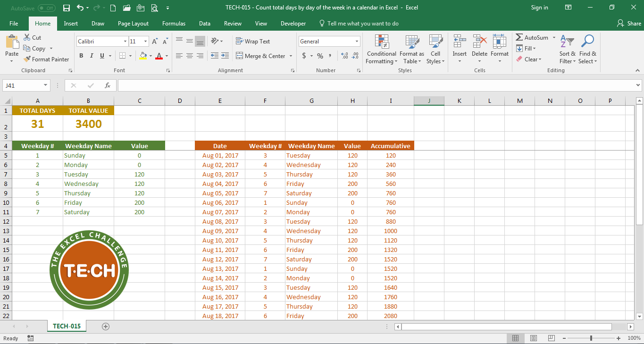Open the font name Calibri dropdown
This screenshot has width=644, height=344.
point(125,42)
